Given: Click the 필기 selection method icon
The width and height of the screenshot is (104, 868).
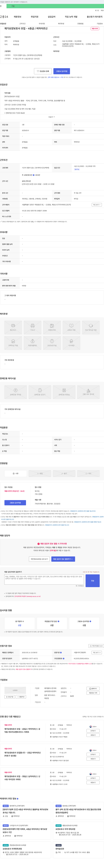Looking at the screenshot, I should click(64, 473).
